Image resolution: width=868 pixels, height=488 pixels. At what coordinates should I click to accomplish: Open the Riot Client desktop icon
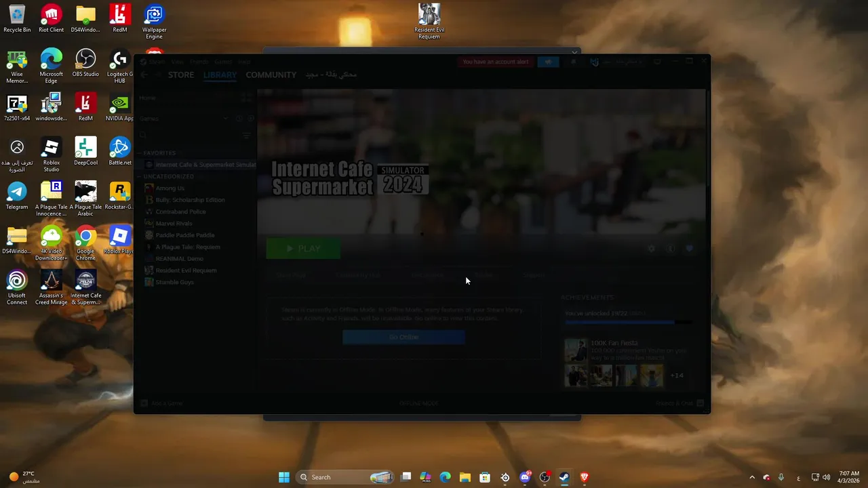pos(51,19)
